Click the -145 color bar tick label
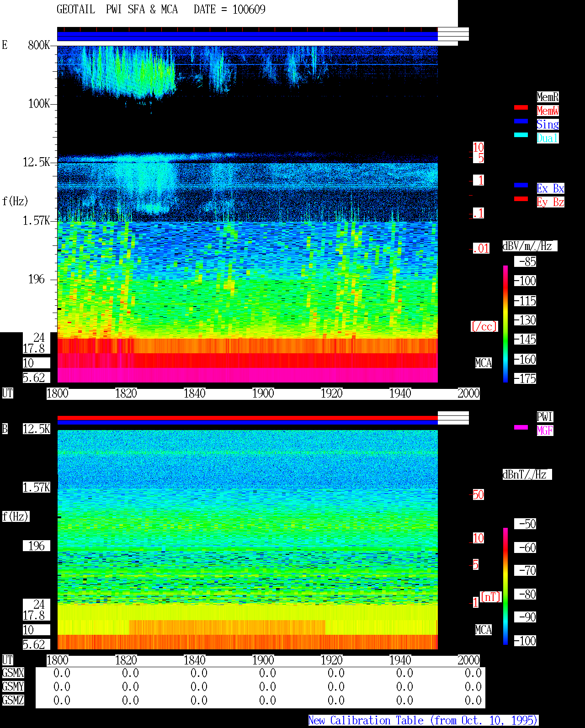585x728 pixels. 525,339
